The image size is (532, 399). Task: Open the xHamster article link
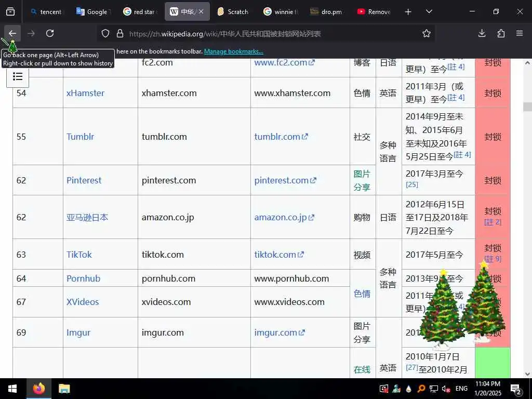click(85, 93)
